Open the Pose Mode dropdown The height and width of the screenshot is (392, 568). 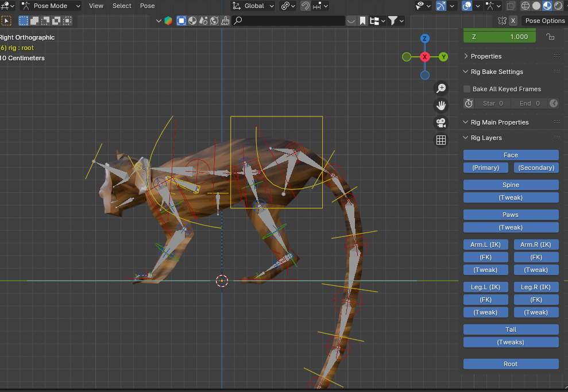51,6
